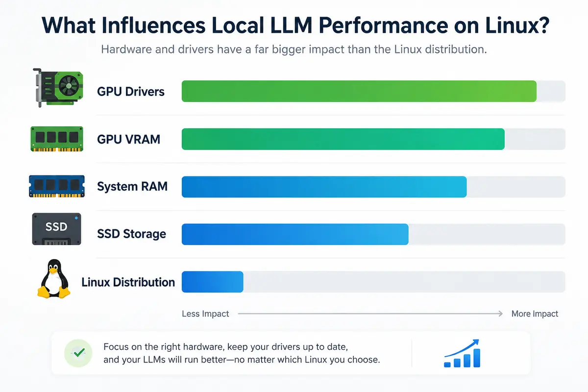Click the subtitle beginning 'Hardware and drivers have'
The width and height of the screenshot is (588, 392).
[x=294, y=50]
